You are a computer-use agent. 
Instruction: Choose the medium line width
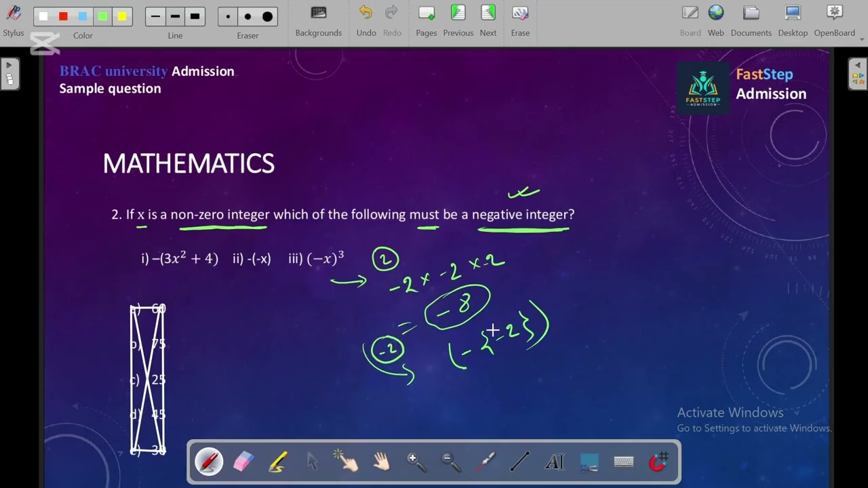tap(176, 16)
